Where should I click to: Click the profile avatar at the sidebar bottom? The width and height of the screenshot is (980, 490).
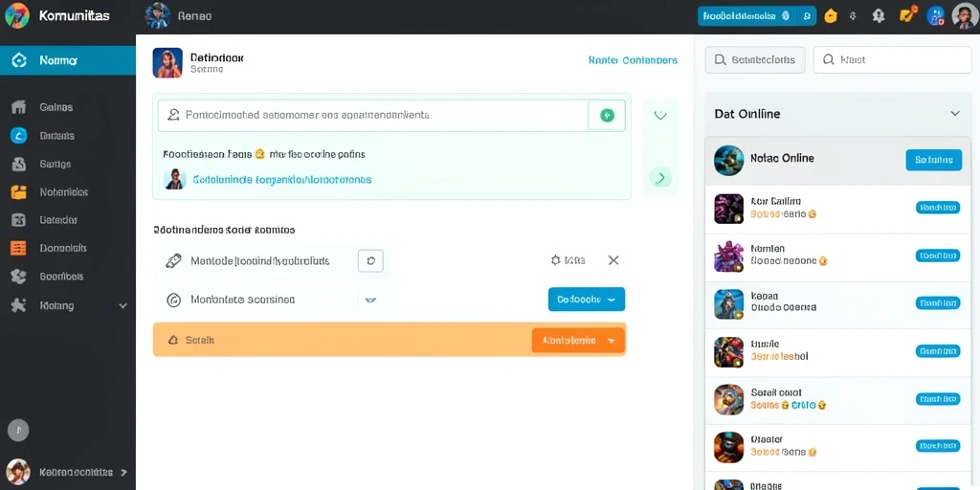click(17, 471)
